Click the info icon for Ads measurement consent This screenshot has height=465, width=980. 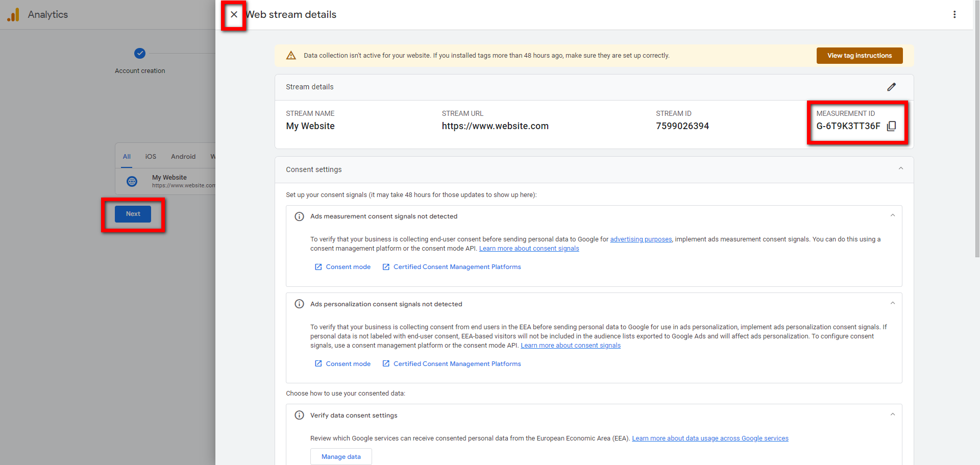[x=299, y=216]
